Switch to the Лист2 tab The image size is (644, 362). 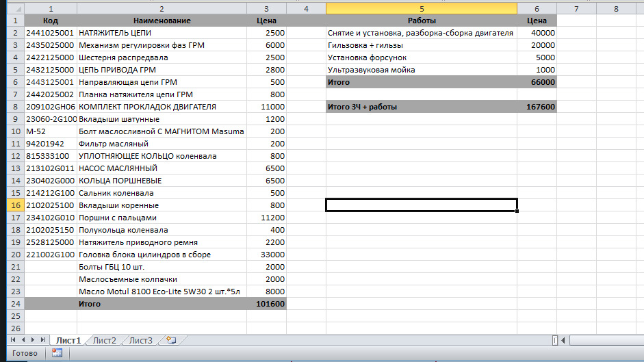tap(104, 340)
